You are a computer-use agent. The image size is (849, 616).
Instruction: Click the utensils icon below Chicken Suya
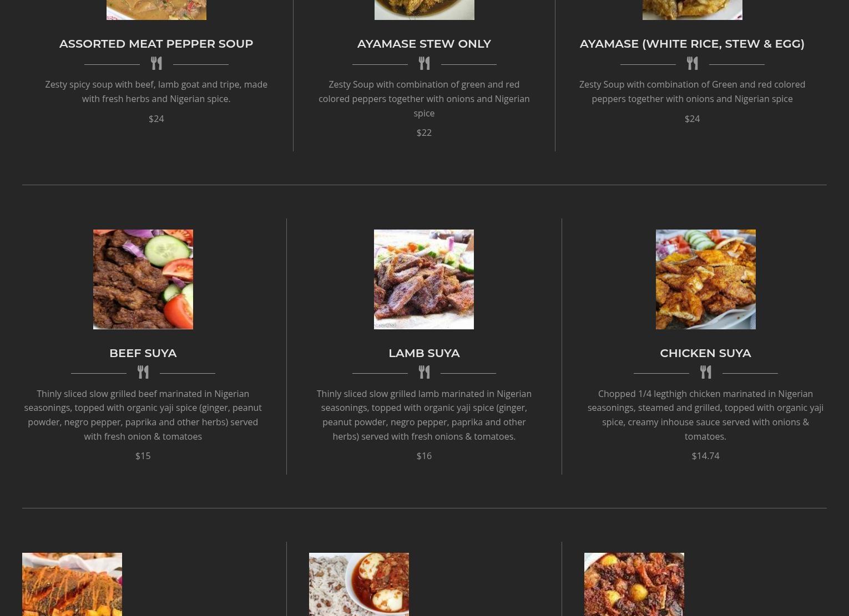(706, 372)
